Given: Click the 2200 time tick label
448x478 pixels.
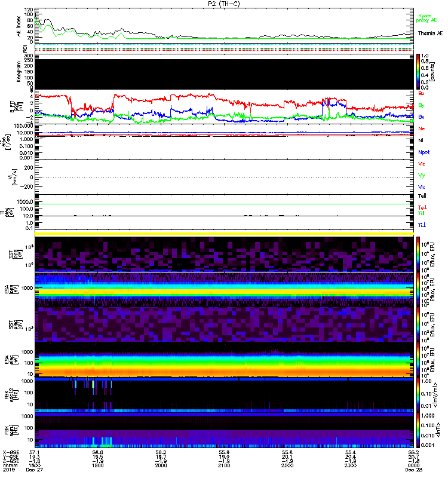Looking at the screenshot, I should [x=287, y=465].
